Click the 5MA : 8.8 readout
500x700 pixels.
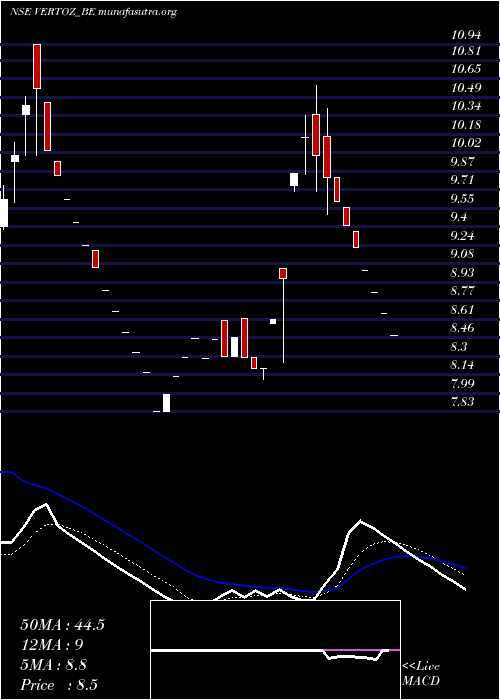pos(54,665)
